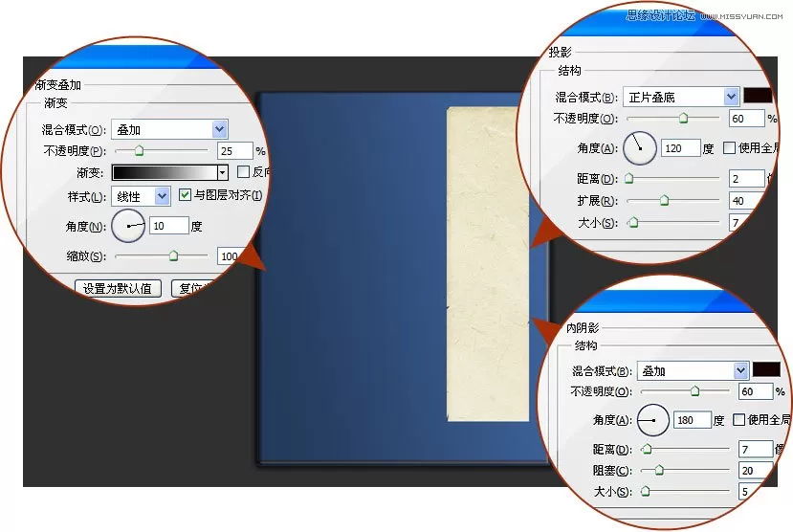Click the opacity field in 投影 panel
Image resolution: width=793 pixels, height=532 pixels.
746,119
